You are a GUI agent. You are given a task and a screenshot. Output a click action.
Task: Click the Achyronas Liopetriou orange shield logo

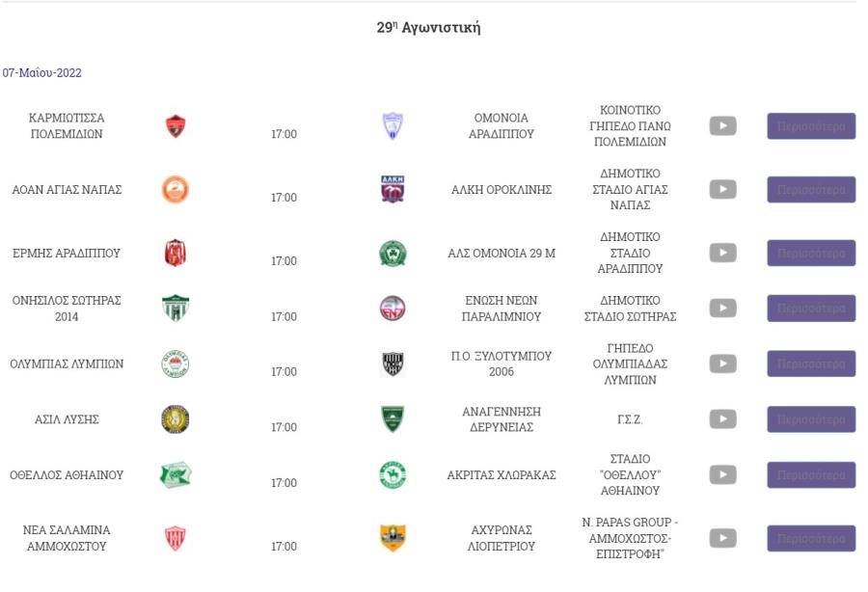[393, 538]
